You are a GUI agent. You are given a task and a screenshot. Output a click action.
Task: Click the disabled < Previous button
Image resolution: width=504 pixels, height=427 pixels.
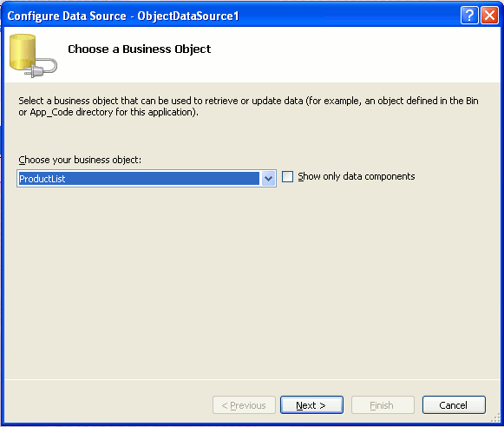click(244, 405)
